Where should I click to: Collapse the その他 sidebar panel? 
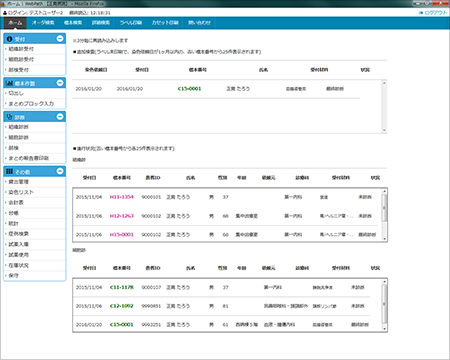coord(60,171)
